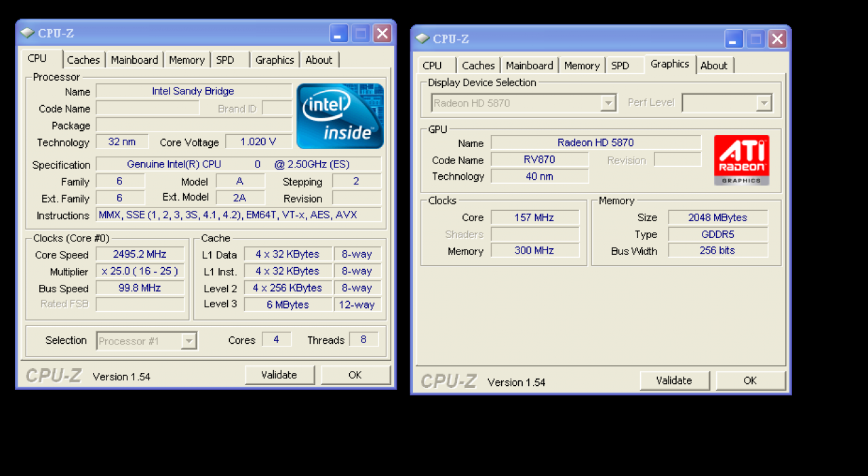Switch to CPU tab in right window

click(432, 65)
